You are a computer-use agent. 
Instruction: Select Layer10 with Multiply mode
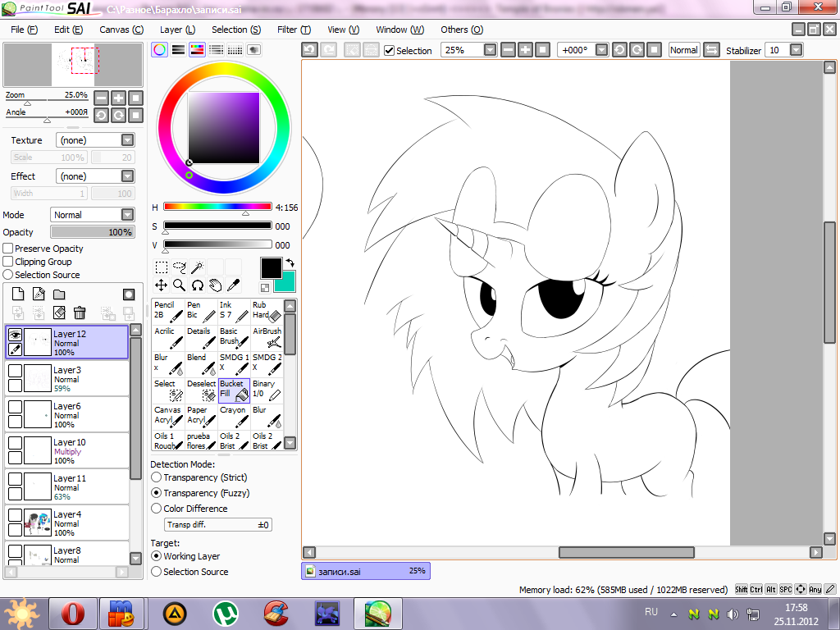coord(67,450)
